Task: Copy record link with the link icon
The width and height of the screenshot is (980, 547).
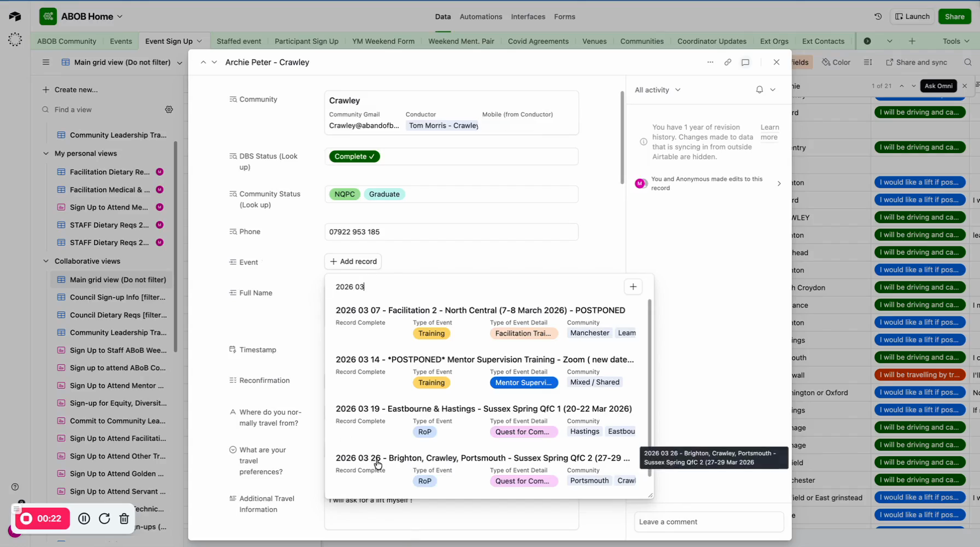Action: click(727, 62)
